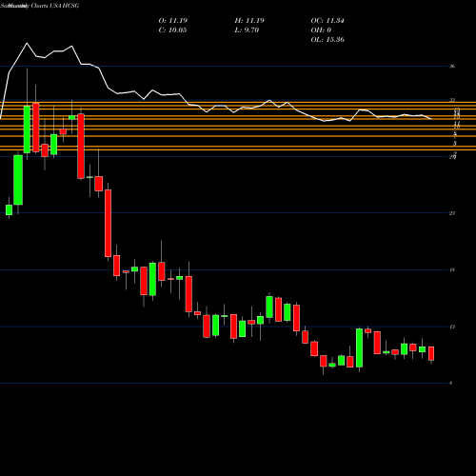Image resolution: width=476 pixels, height=476 pixels.
Task: Click the 'OL: 15.36' readout
Action: point(327,40)
